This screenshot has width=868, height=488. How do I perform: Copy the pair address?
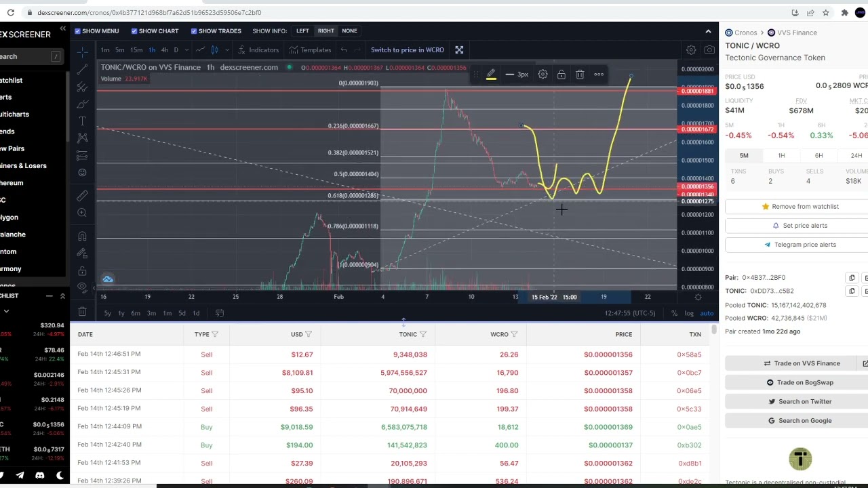point(852,278)
